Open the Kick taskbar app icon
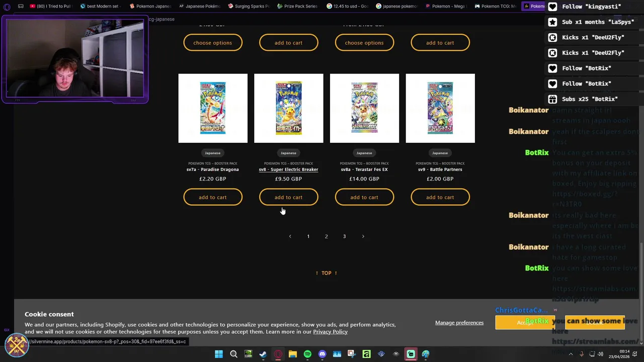Viewport: 644px width, 362px height. 411,354
